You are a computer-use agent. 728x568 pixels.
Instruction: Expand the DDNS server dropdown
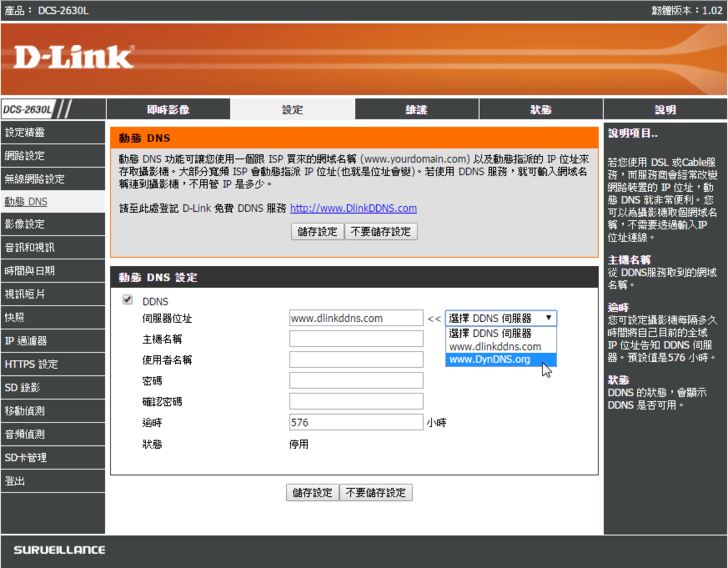point(501,318)
